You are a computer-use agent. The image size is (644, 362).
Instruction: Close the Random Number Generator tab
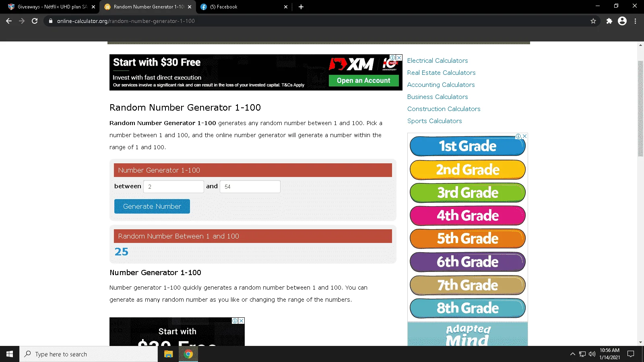[190, 7]
